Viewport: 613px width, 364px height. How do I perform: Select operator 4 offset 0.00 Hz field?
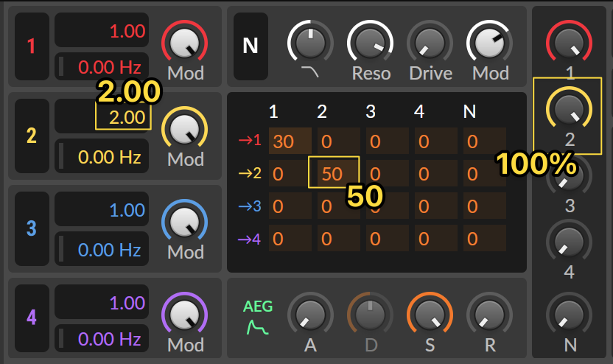(x=102, y=338)
